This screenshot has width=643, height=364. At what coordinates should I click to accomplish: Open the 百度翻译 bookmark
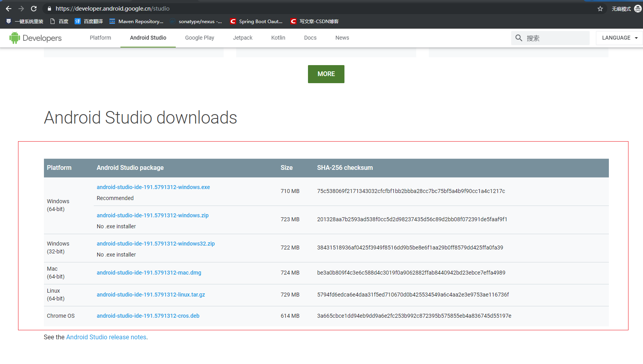89,21
